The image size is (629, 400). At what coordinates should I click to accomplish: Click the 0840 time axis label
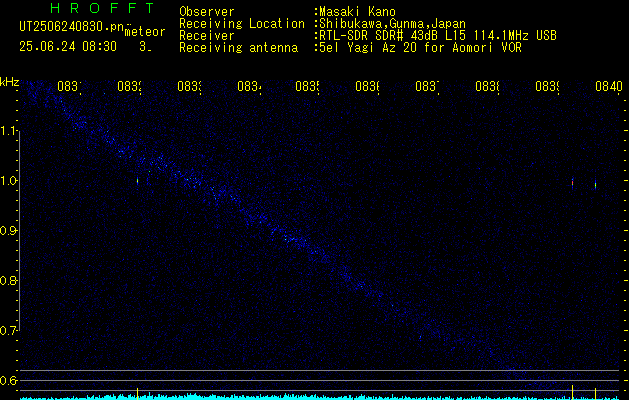click(609, 86)
